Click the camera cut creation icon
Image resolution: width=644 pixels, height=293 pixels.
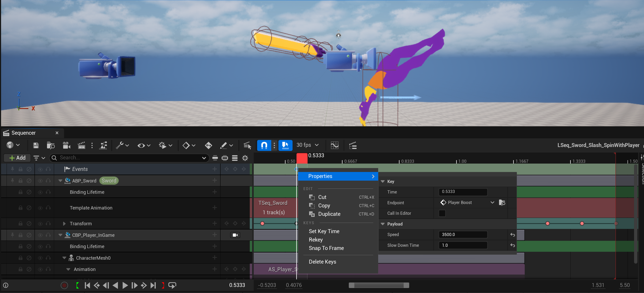coord(66,145)
